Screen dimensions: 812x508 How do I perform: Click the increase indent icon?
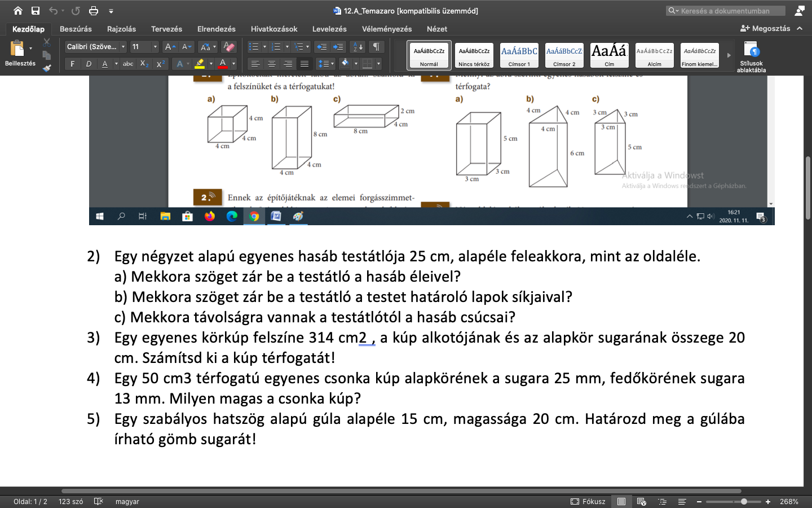tap(338, 47)
